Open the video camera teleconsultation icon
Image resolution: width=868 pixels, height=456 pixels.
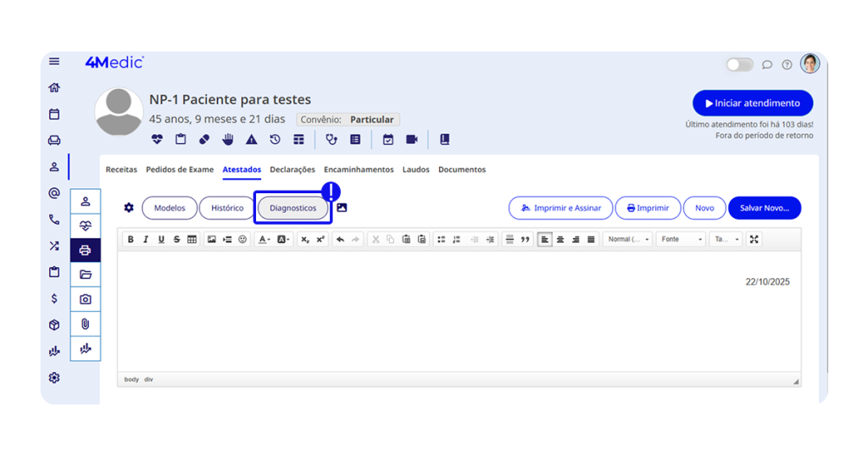pyautogui.click(x=412, y=140)
